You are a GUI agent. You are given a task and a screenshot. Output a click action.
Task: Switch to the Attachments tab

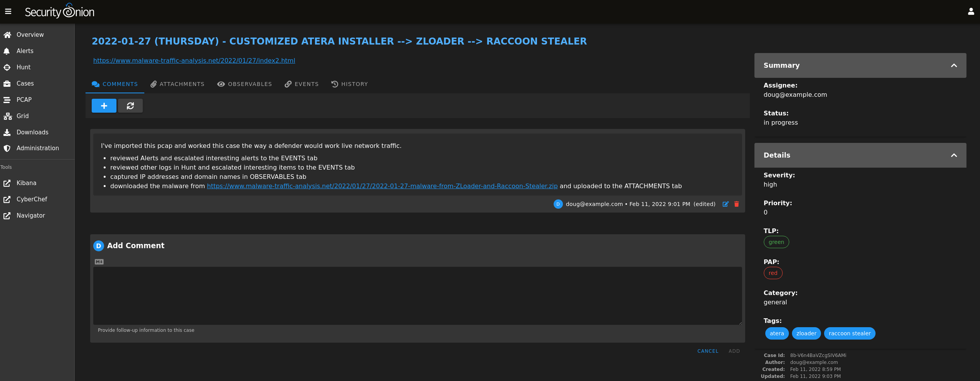178,84
